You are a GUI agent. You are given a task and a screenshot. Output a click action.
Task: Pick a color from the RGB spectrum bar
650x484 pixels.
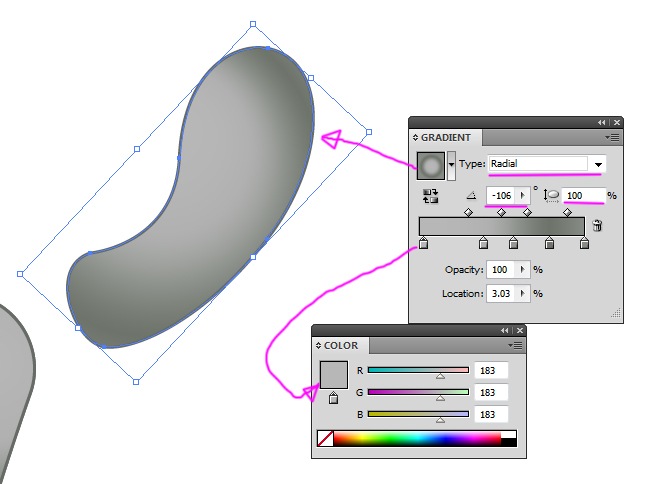click(x=417, y=438)
